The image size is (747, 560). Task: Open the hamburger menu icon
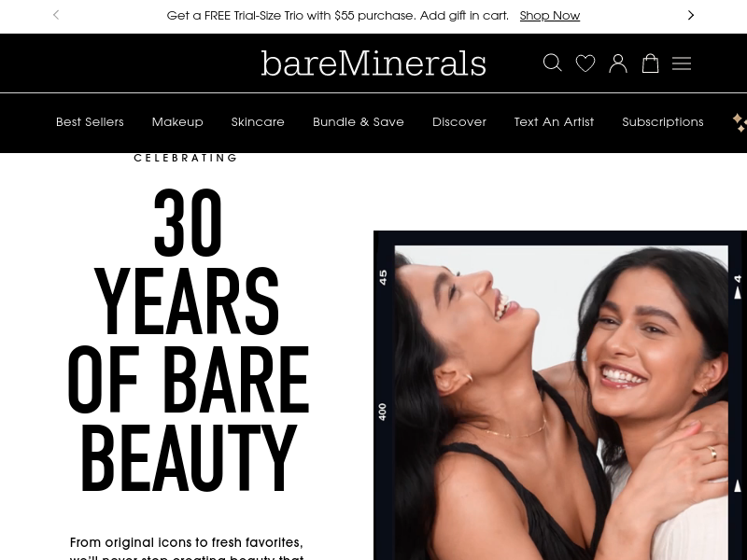click(x=682, y=63)
